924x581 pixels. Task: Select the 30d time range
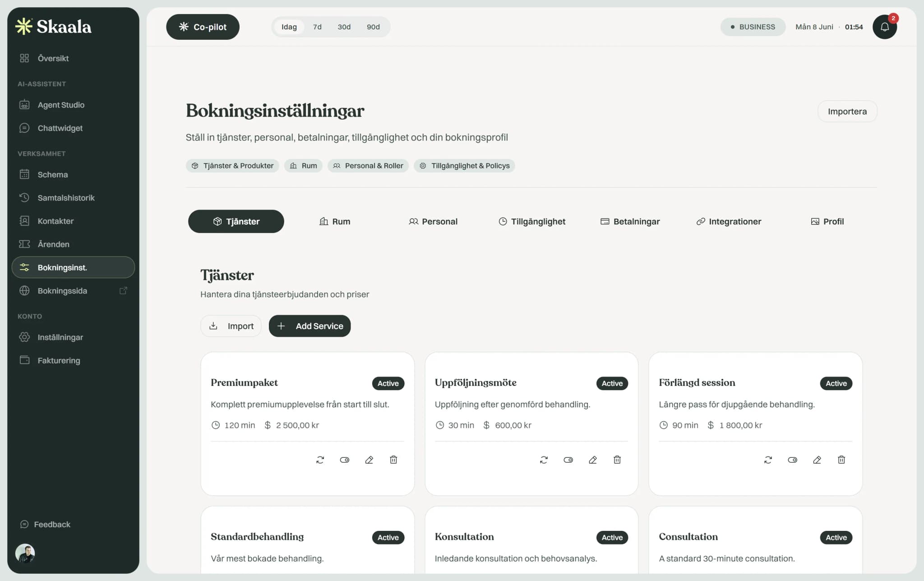coord(344,27)
